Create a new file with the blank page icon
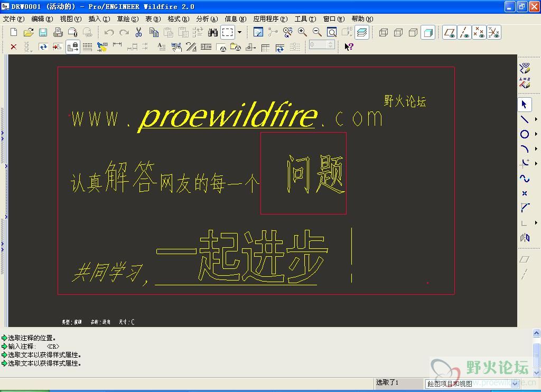This screenshot has height=392, width=541. click(14, 32)
